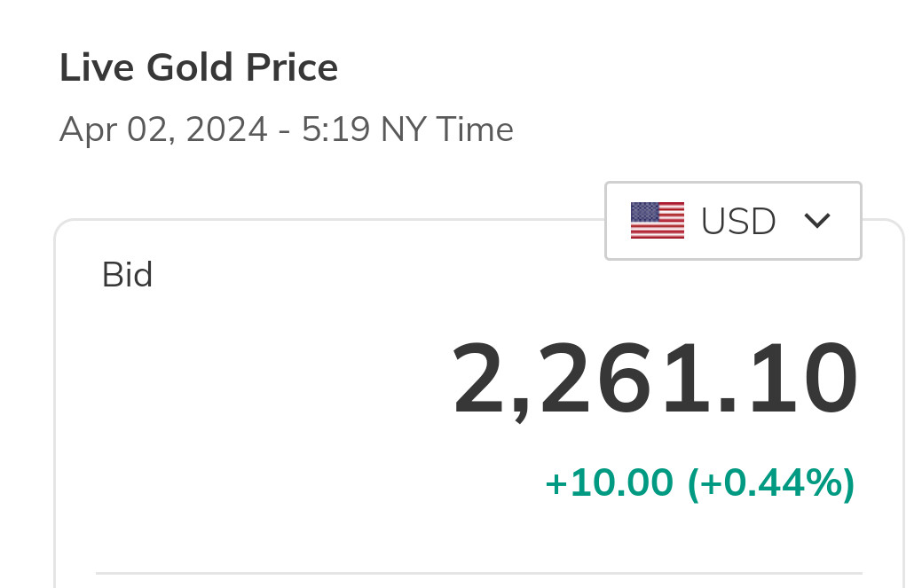Click the US flag icon
922x588 pixels.
tap(657, 221)
